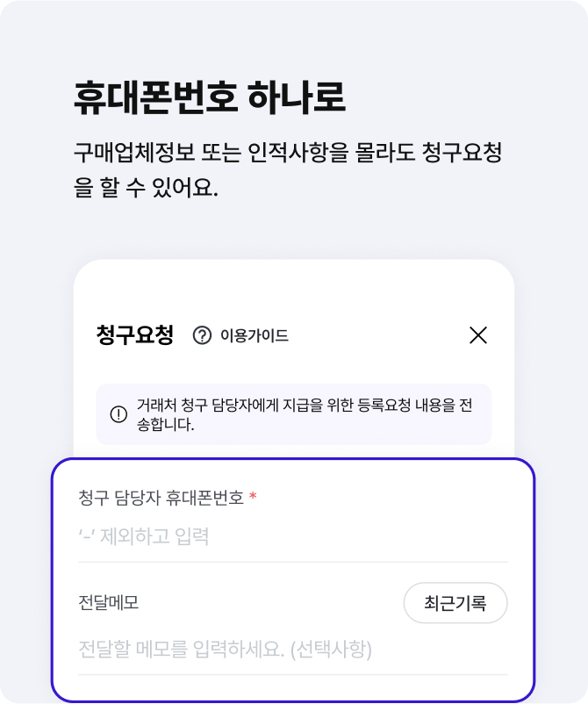The width and height of the screenshot is (588, 704).
Task: Click the empty space between 이용가이드 and X
Action: coord(377,335)
